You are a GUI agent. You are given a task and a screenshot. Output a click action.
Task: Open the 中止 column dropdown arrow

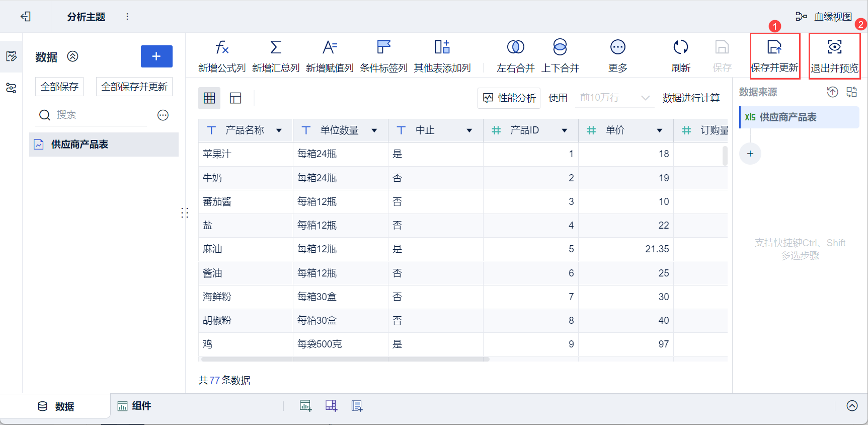tap(469, 131)
